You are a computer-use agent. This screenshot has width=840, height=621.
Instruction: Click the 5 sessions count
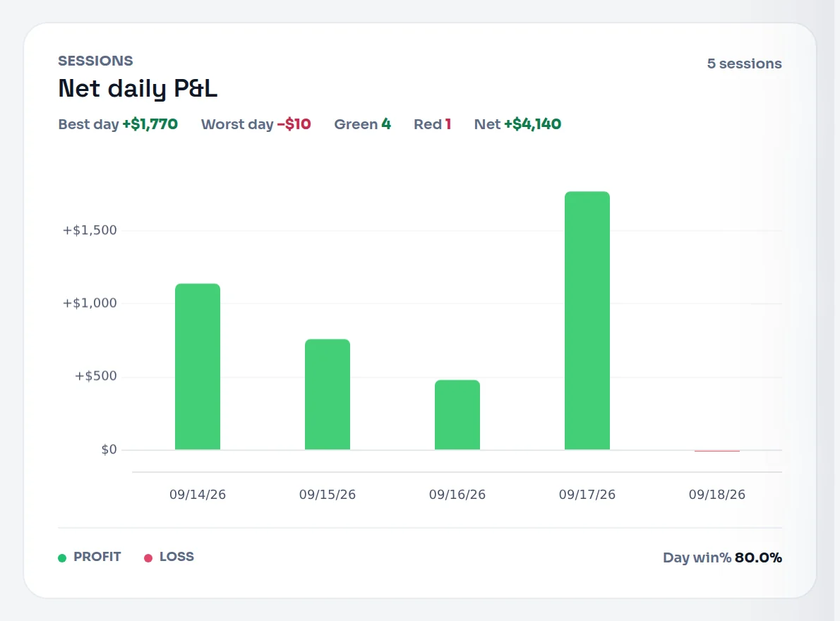pos(744,64)
